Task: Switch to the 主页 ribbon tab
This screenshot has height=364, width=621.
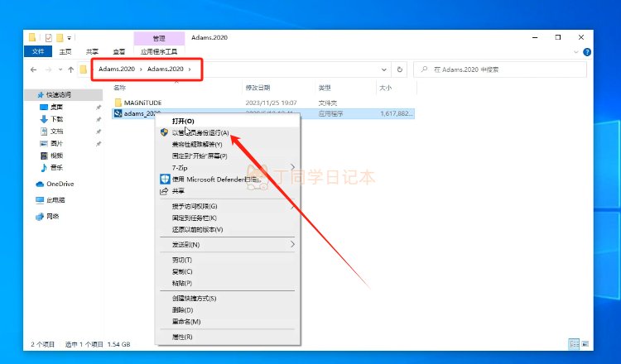Action: [x=65, y=51]
